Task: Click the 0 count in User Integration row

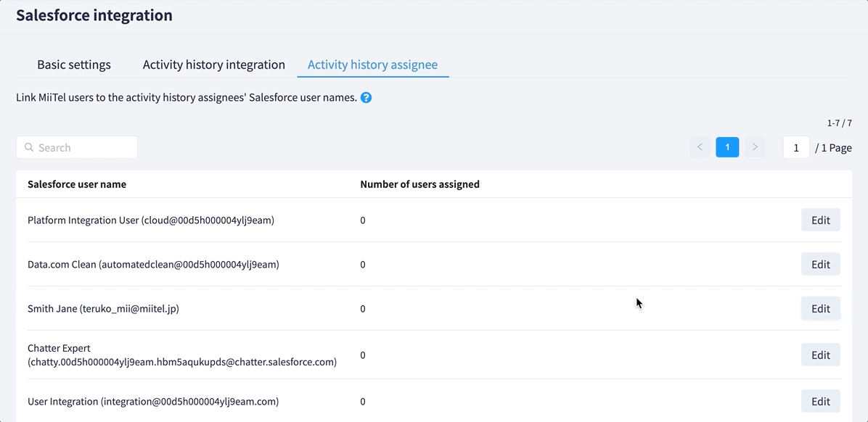Action: coord(363,401)
